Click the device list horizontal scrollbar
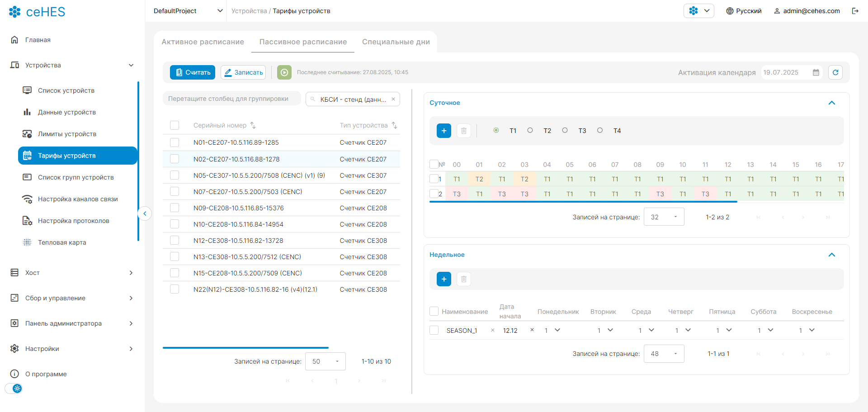 245,348
